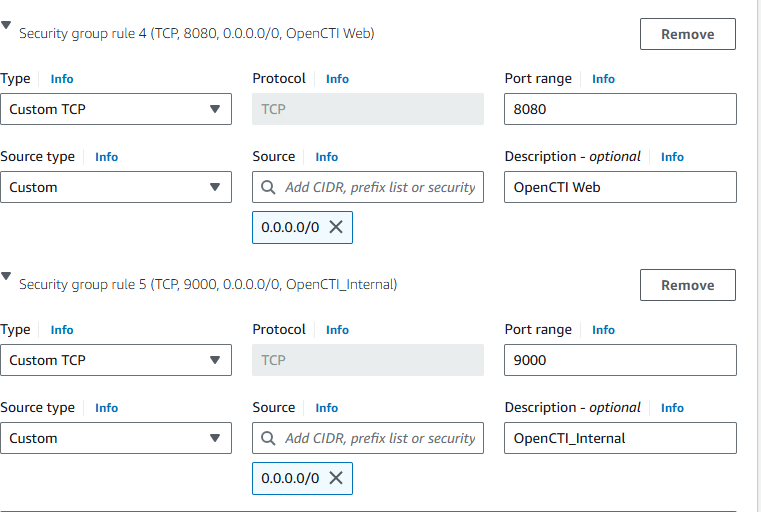Collapse Security group rule 5 section

[6, 276]
